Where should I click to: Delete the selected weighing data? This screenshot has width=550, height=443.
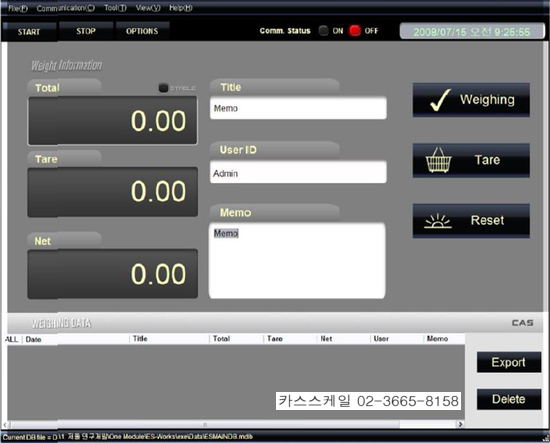pos(509,399)
